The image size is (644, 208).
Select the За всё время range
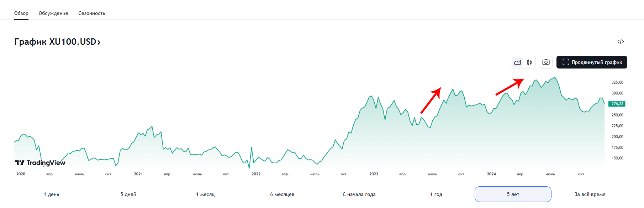pyautogui.click(x=590, y=194)
